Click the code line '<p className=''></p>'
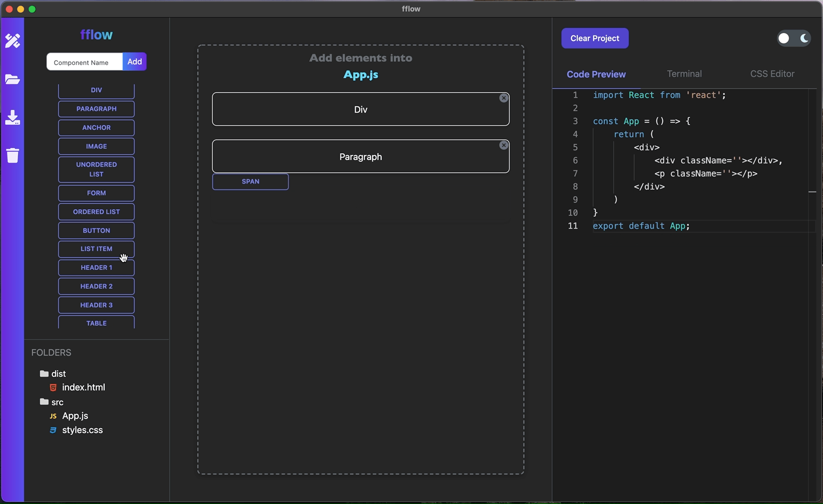 706,174
